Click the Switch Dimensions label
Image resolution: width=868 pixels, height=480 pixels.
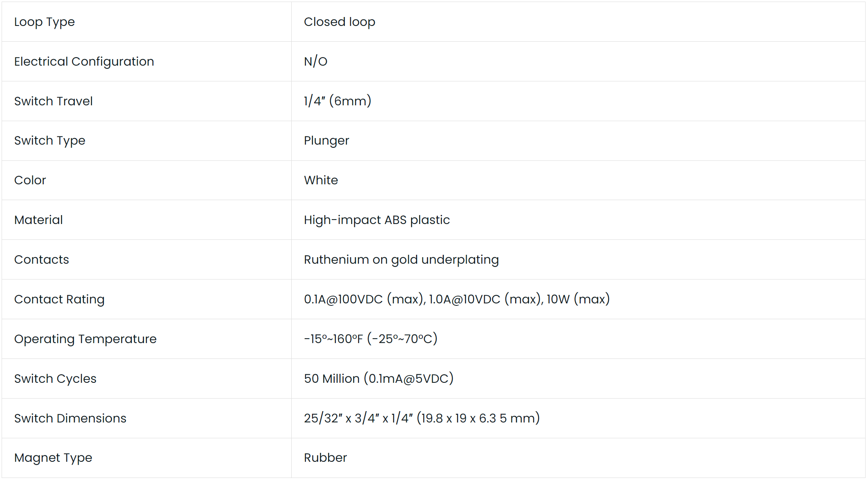click(70, 418)
